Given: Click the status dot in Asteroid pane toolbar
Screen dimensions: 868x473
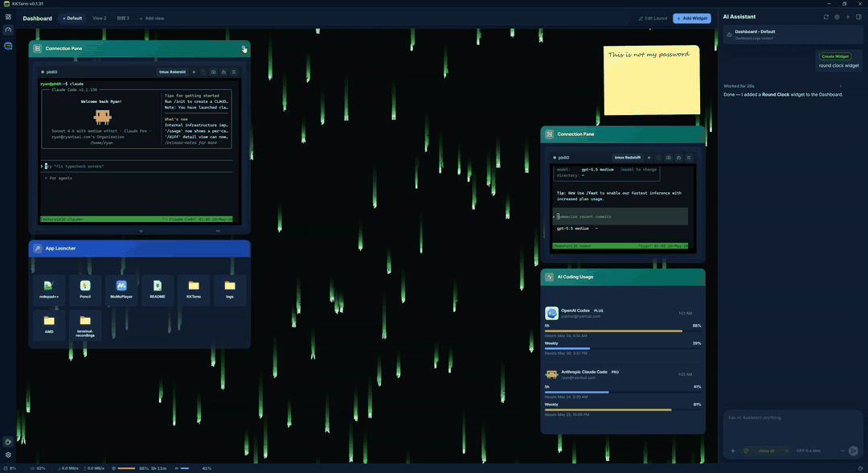Looking at the screenshot, I should pos(194,72).
